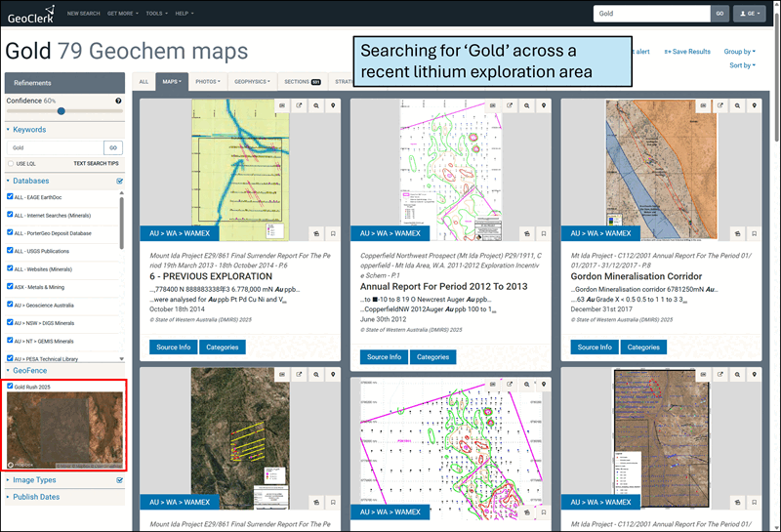Click the Confidence slider handle
This screenshot has width=781, height=532.
click(61, 111)
